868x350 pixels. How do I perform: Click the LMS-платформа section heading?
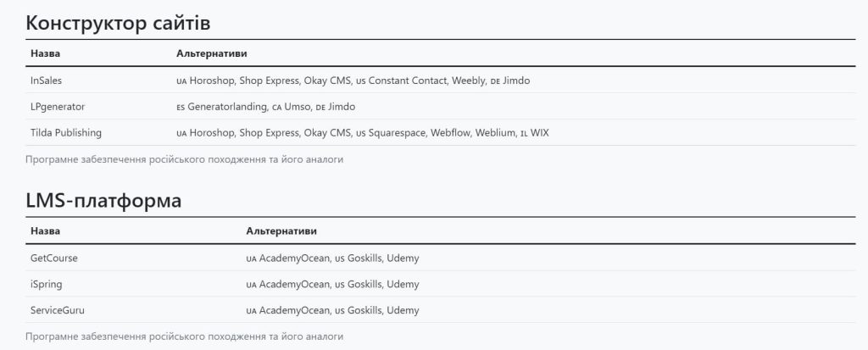click(103, 201)
